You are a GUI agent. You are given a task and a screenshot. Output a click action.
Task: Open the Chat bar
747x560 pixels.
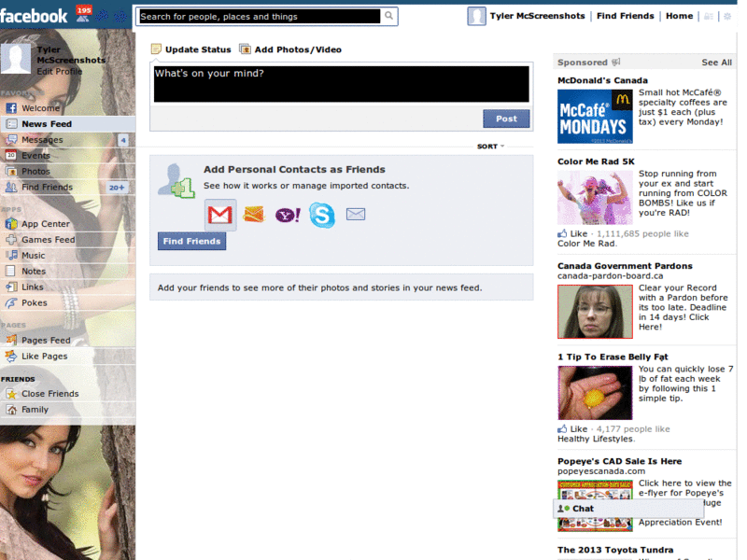(627, 509)
